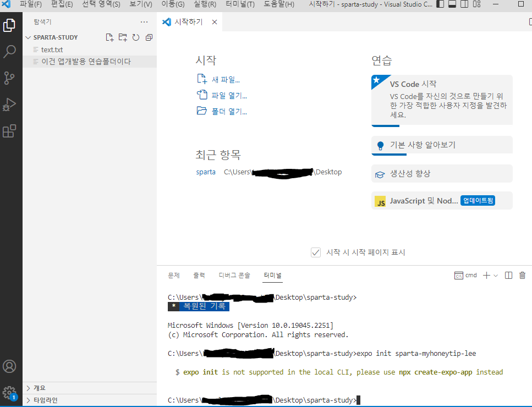Refresh the explorer file list
The height and width of the screenshot is (407, 532).
(136, 37)
